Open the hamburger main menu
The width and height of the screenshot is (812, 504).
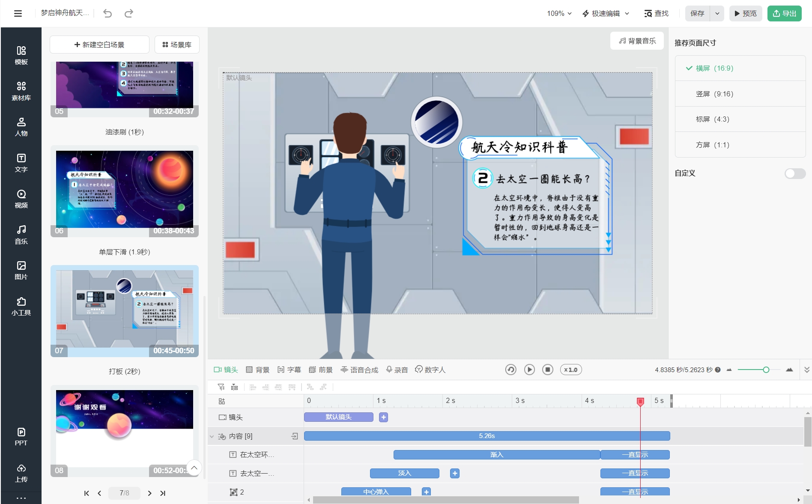tap(18, 13)
